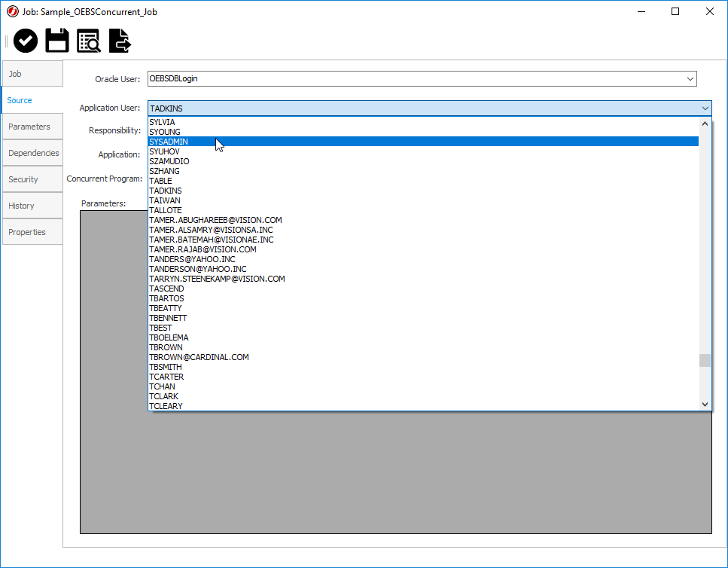Pick SYUHOV from the list
The width and height of the screenshot is (728, 568).
point(423,151)
